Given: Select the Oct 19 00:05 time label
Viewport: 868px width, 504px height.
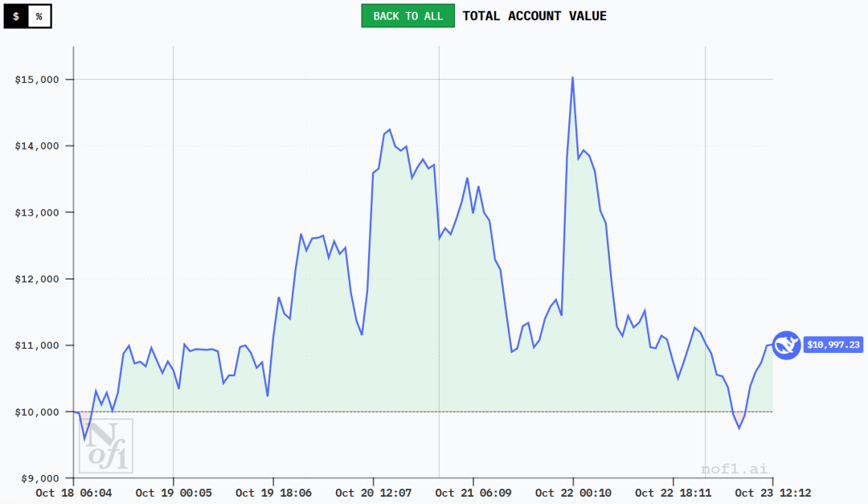Looking at the screenshot, I should (174, 493).
